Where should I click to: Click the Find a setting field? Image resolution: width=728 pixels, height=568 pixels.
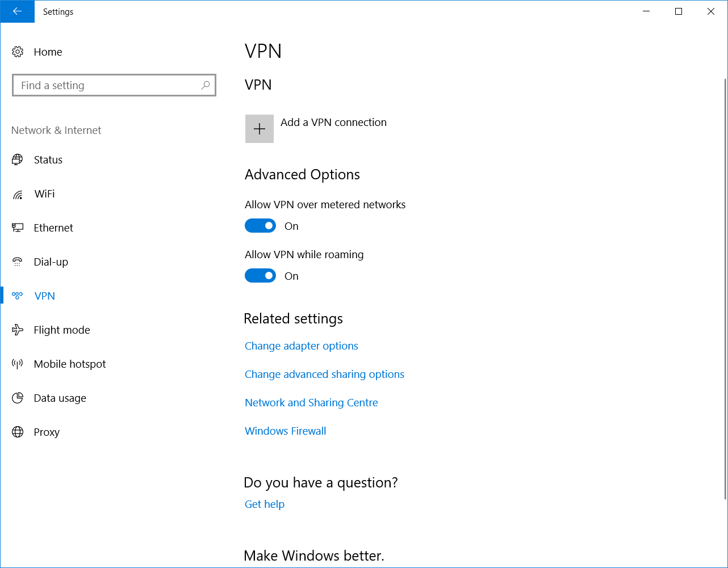108,85
